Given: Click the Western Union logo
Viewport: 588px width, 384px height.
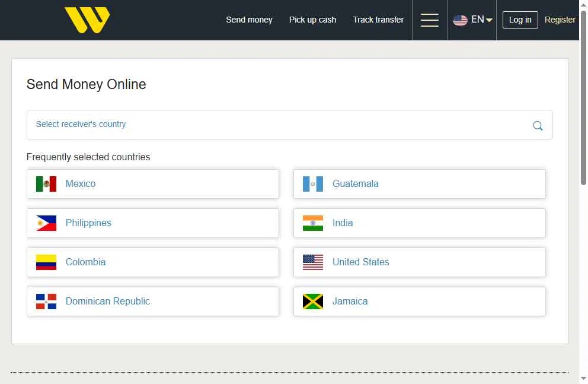Looking at the screenshot, I should coord(87,20).
